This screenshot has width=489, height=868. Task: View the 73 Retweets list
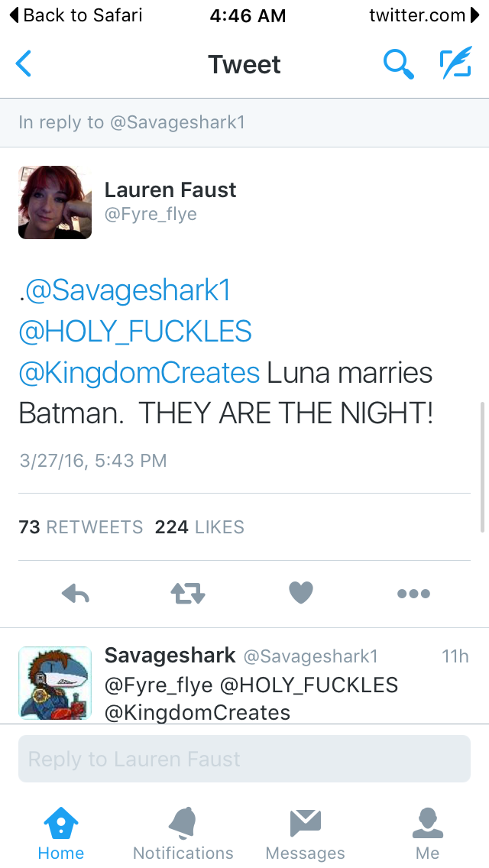pos(81,527)
